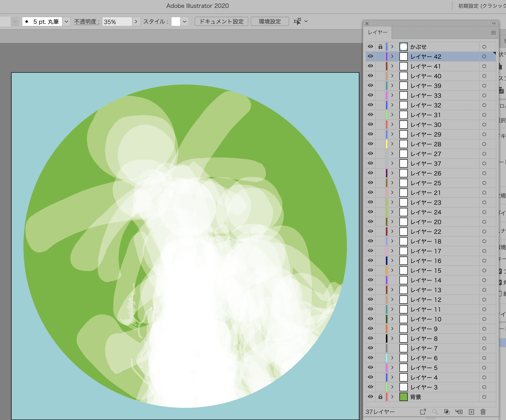Screen dimensions: 506x420
Task: Click the align-to-selection icon in control bar
Action: click(297, 21)
